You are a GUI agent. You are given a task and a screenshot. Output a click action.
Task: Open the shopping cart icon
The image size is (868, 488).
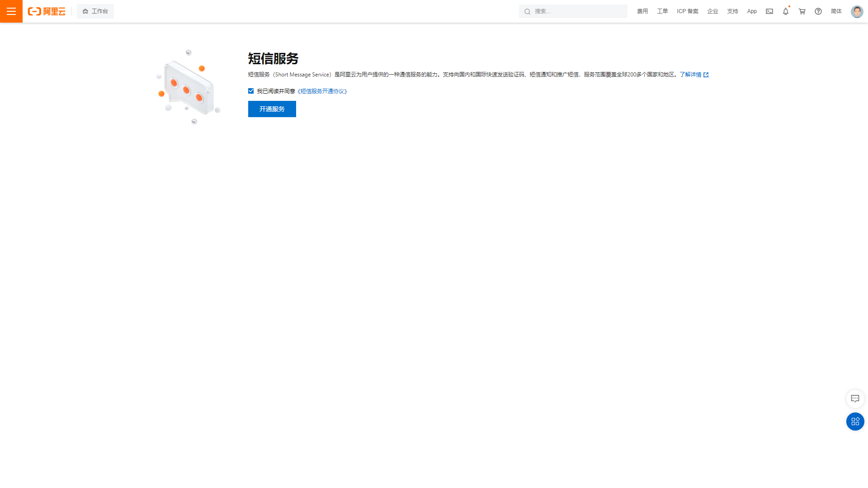tap(802, 11)
